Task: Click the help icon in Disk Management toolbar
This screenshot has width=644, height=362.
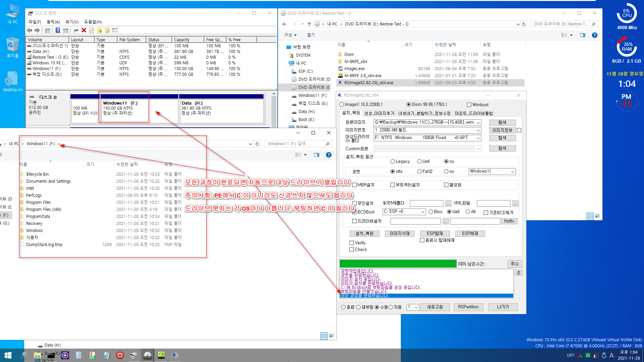Action: click(58, 31)
